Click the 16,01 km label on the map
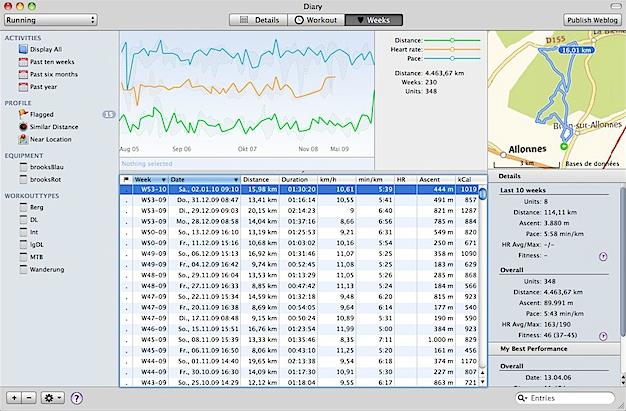Viewport: 626px width, 411px height. pos(576,50)
